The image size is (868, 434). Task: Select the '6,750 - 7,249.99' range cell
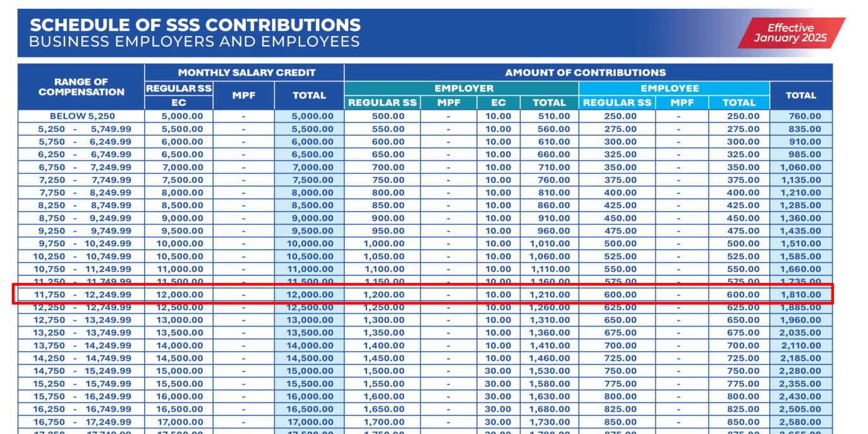pos(81,167)
